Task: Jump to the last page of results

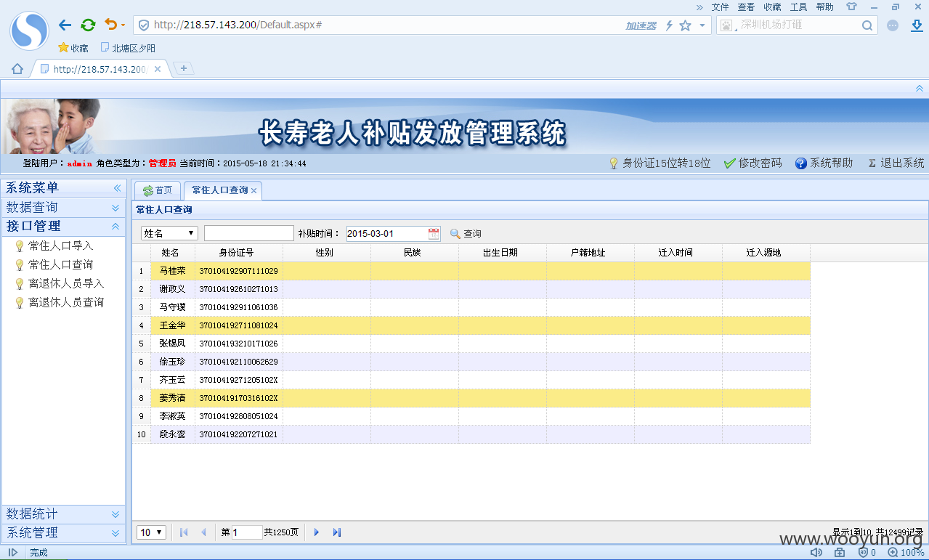Action: click(337, 532)
